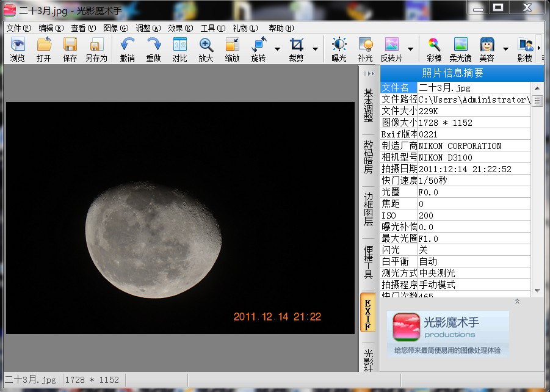Apply 柔光镜 (Soft focus) icon
The image size is (550, 392).
tap(460, 45)
